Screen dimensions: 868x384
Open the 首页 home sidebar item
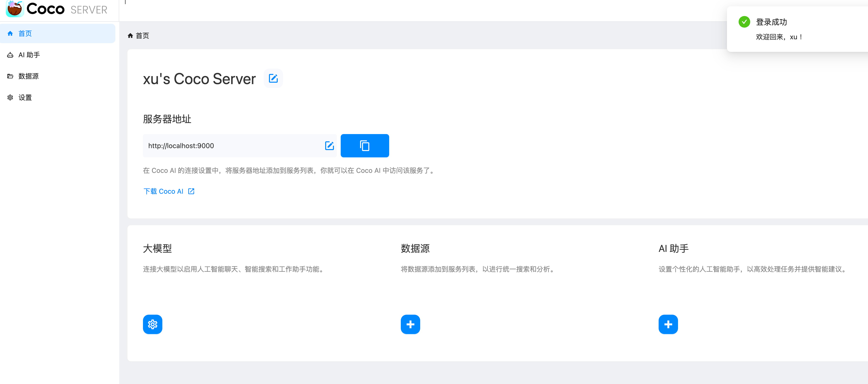click(25, 33)
